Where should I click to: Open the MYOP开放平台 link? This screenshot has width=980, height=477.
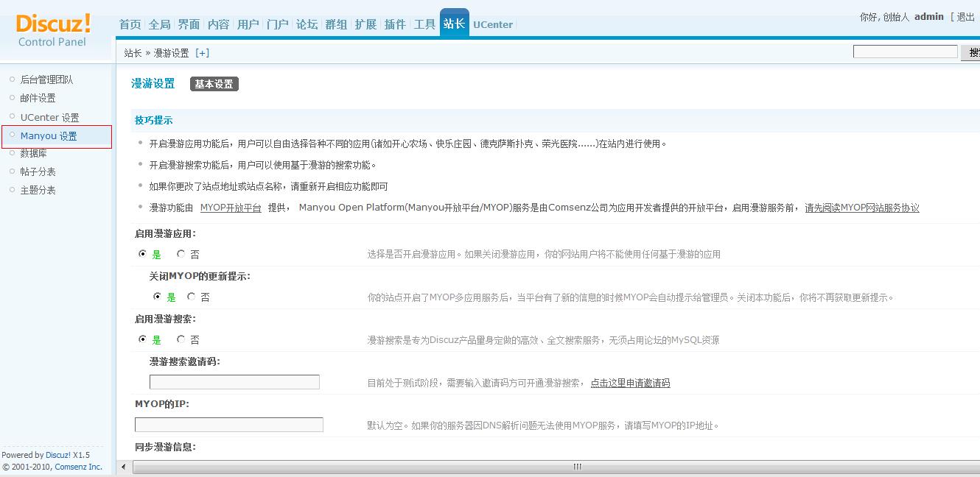coord(231,208)
